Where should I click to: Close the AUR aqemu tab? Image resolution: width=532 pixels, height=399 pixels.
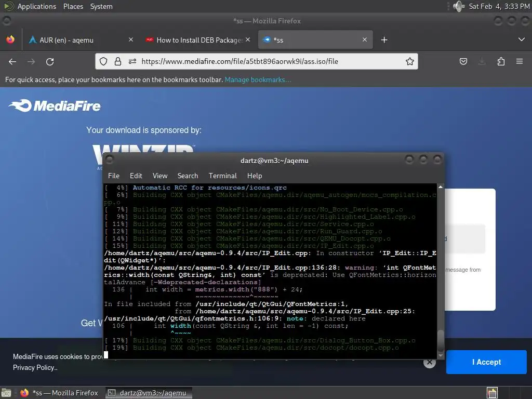tap(131, 39)
